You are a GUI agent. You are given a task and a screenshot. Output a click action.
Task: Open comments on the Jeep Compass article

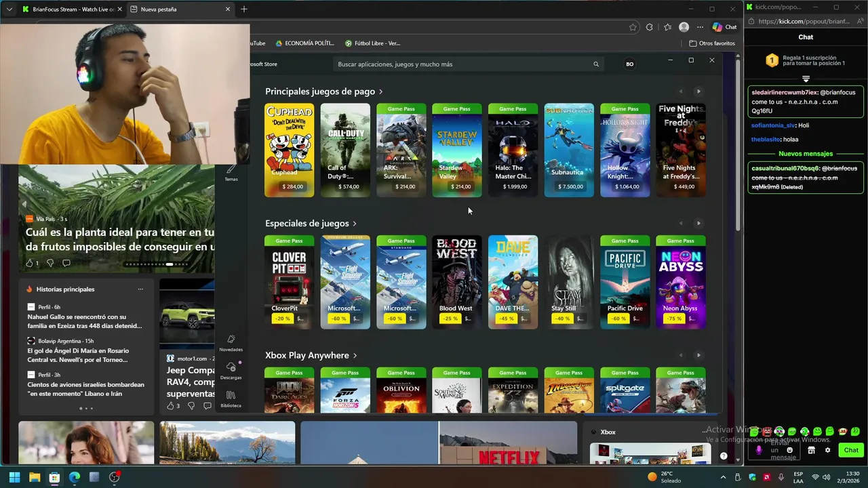click(206, 406)
